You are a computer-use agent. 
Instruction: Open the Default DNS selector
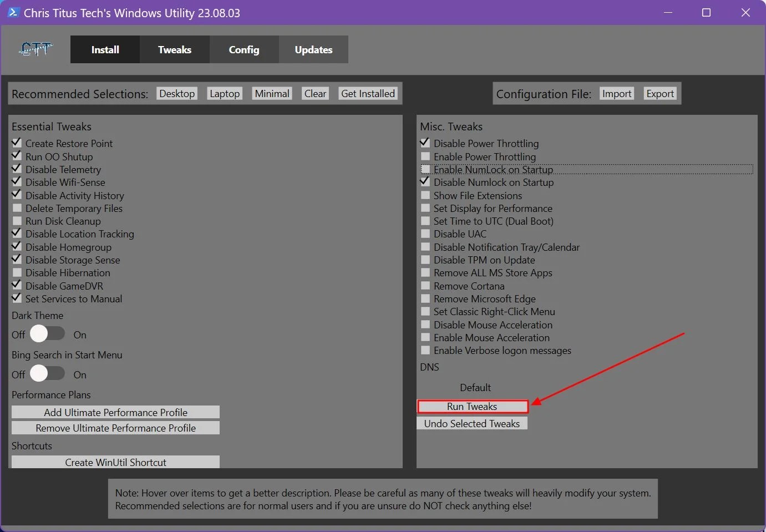[475, 387]
